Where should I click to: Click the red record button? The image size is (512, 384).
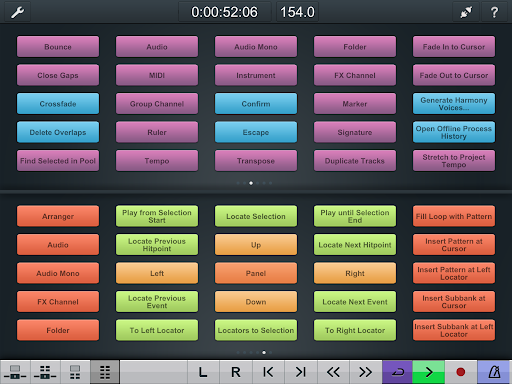tap(461, 372)
